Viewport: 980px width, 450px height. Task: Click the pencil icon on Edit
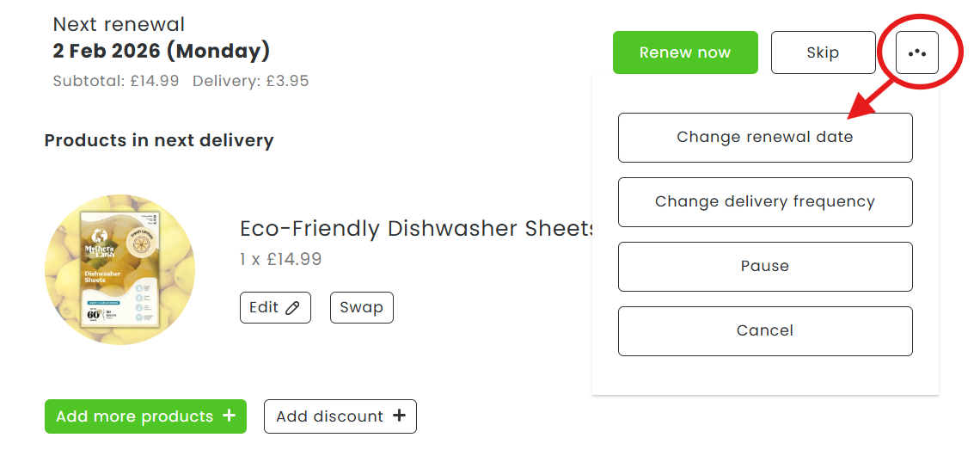[292, 308]
